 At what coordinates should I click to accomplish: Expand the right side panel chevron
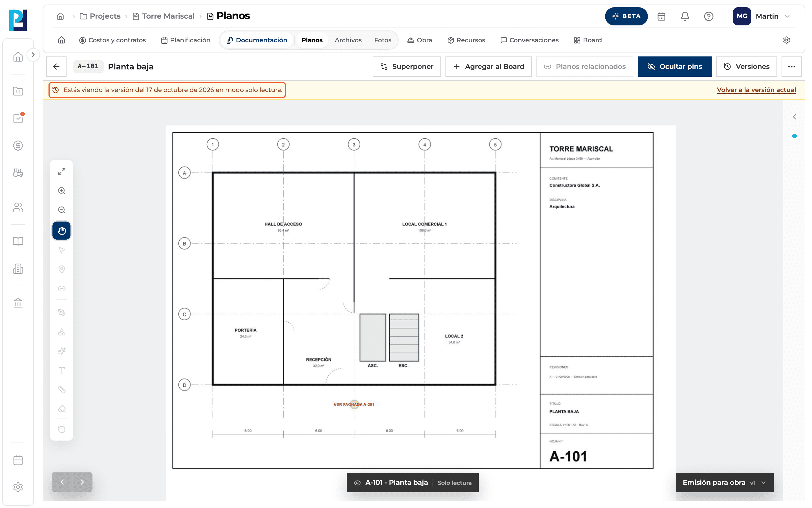point(794,117)
